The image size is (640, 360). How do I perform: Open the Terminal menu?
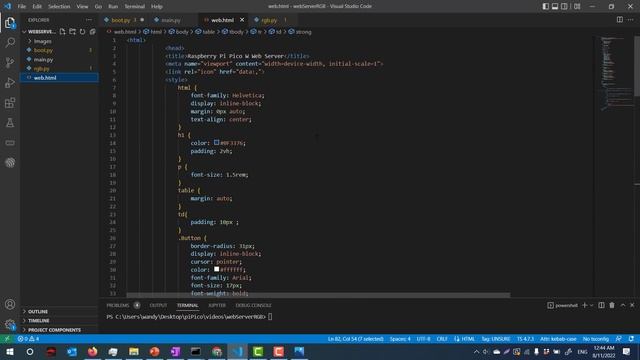point(134,7)
